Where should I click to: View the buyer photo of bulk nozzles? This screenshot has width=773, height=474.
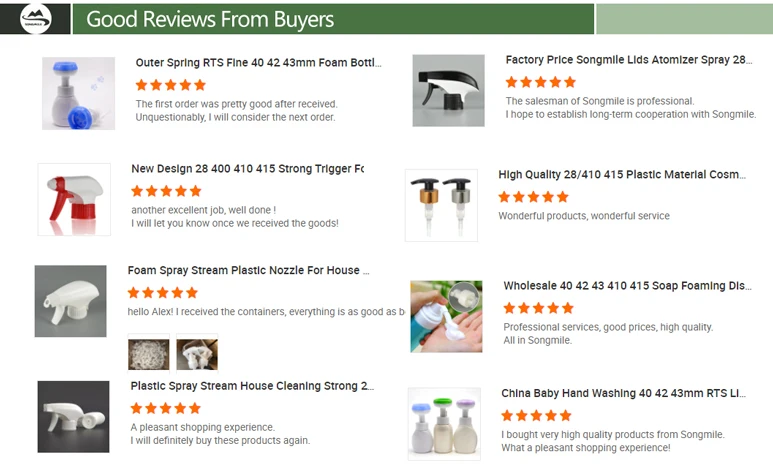tap(148, 353)
